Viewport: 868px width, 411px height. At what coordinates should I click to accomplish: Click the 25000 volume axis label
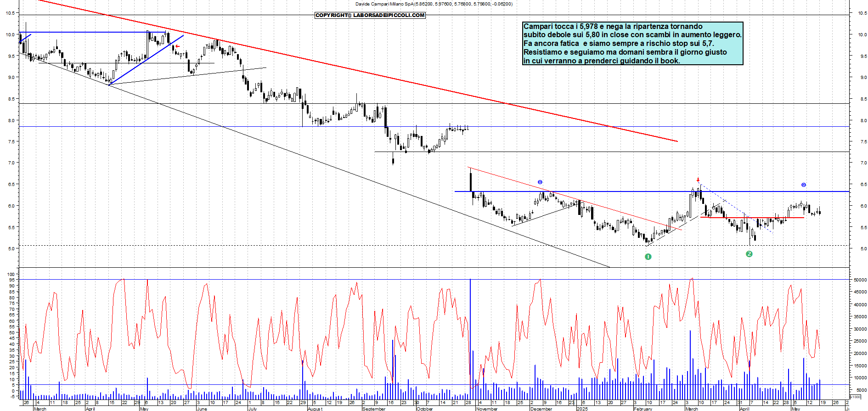pyautogui.click(x=860, y=341)
